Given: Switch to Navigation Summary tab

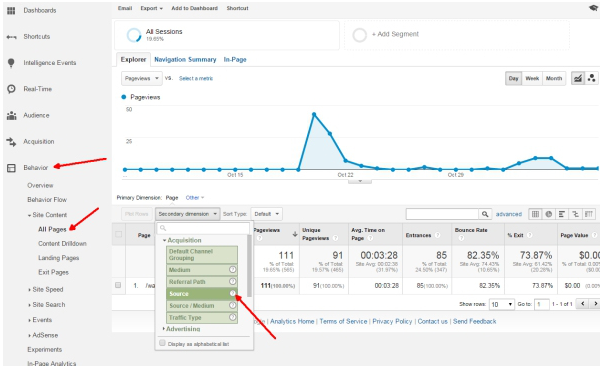Looking at the screenshot, I should [x=185, y=60].
